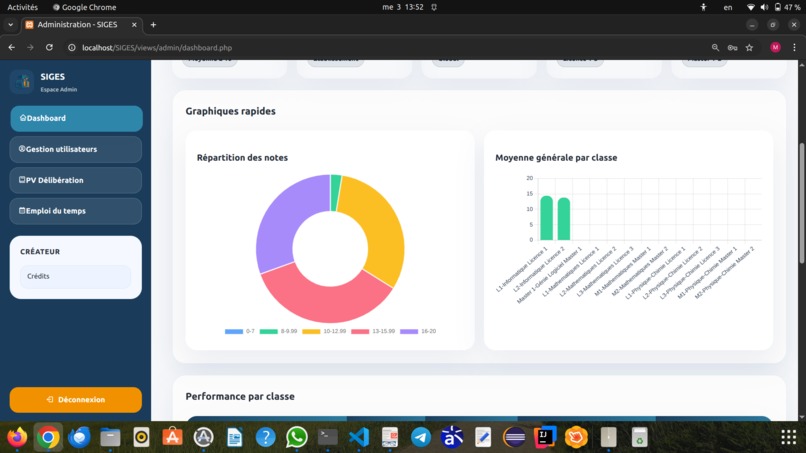The width and height of the screenshot is (806, 453).
Task: Open Visual Studio Code from dock
Action: (359, 438)
